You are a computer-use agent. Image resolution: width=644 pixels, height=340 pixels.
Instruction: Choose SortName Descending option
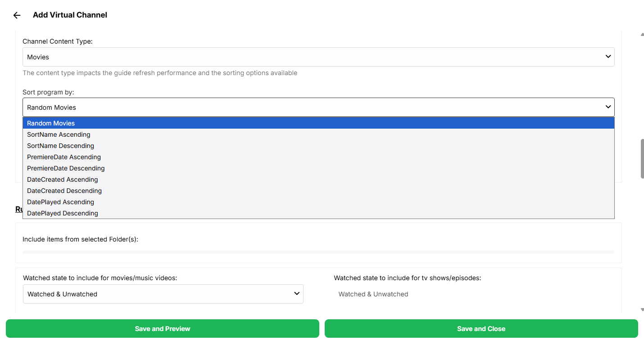click(60, 146)
